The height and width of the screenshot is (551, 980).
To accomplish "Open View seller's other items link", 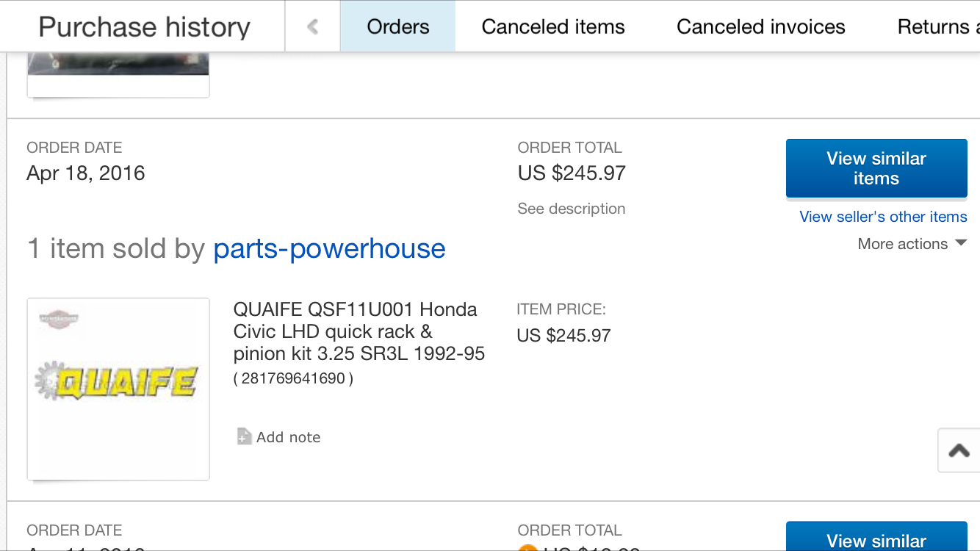I will (883, 217).
